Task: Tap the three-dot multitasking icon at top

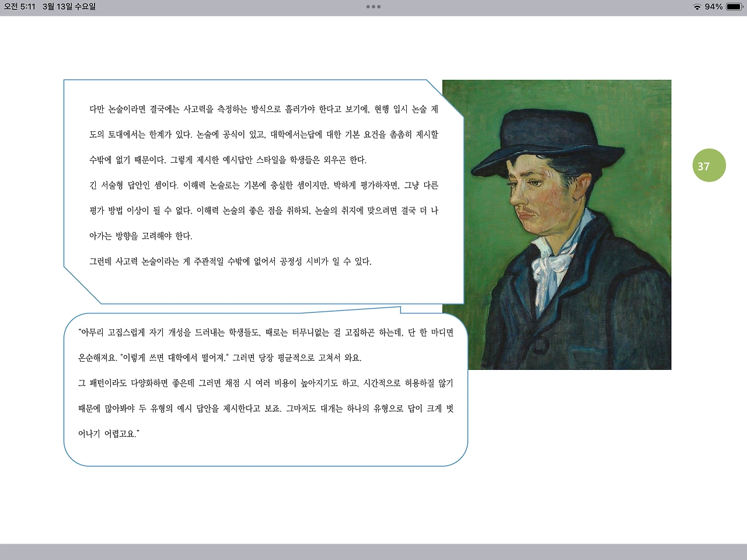Action: 373,7
